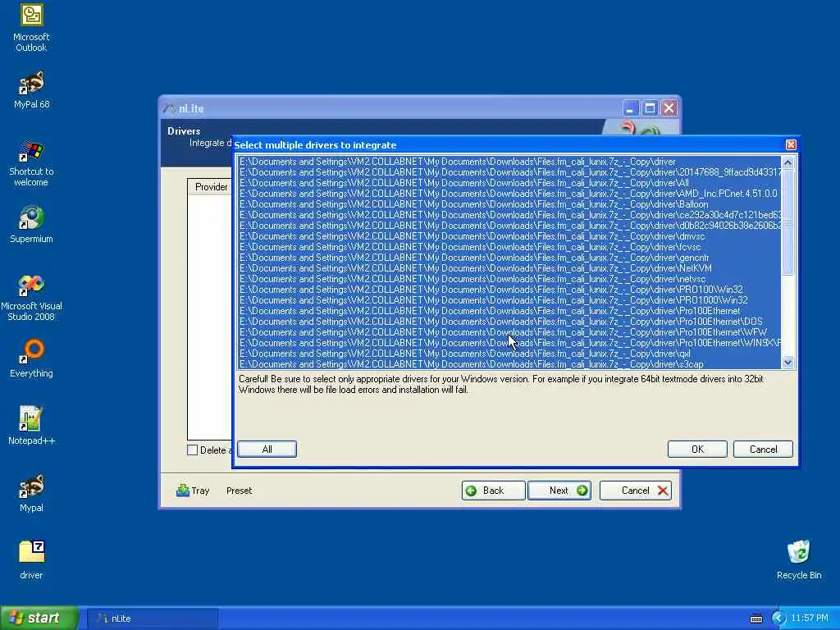Open Recycle Bin icon
840x630 pixels.
click(x=799, y=559)
